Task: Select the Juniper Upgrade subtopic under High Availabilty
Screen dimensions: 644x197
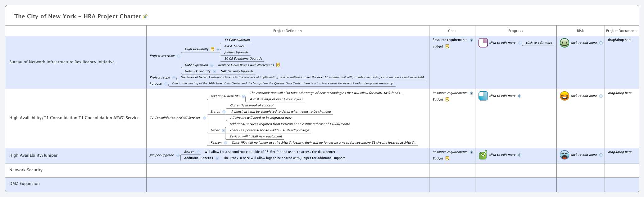Action: coord(236,52)
